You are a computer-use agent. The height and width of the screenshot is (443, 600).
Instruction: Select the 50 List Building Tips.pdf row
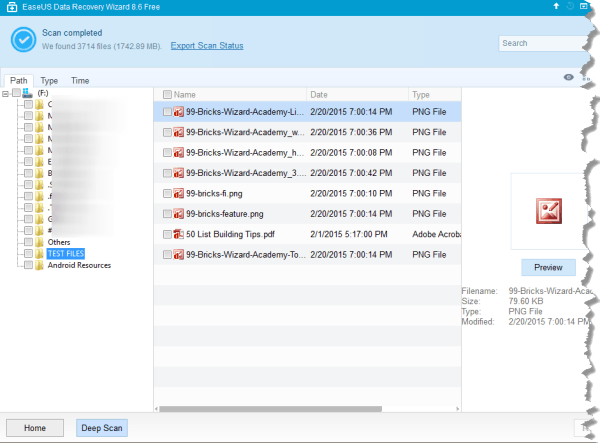pyautogui.click(x=308, y=234)
